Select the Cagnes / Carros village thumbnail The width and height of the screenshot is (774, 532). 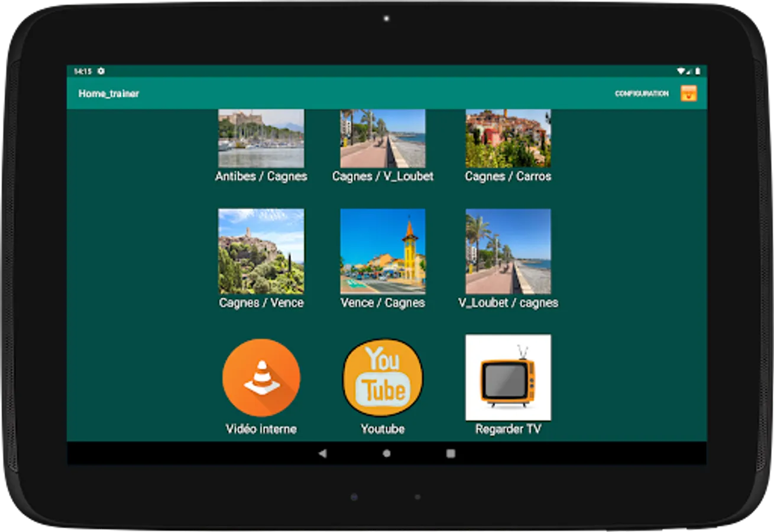click(508, 138)
